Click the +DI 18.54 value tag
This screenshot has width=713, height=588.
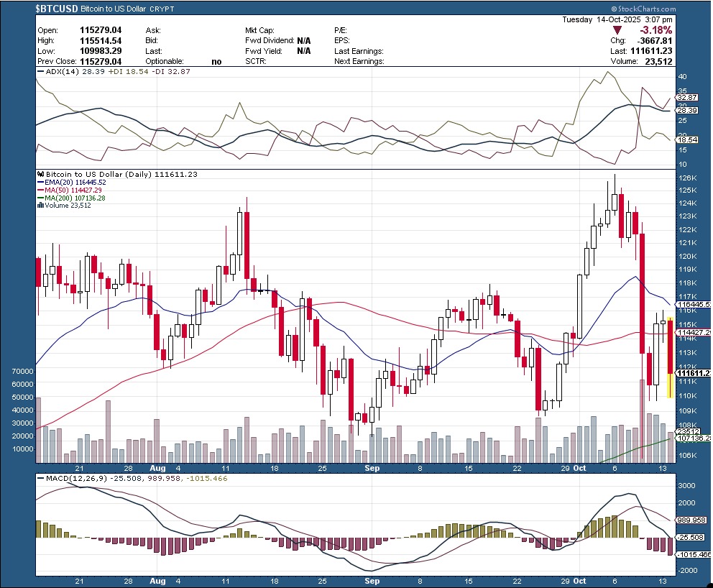(687, 139)
